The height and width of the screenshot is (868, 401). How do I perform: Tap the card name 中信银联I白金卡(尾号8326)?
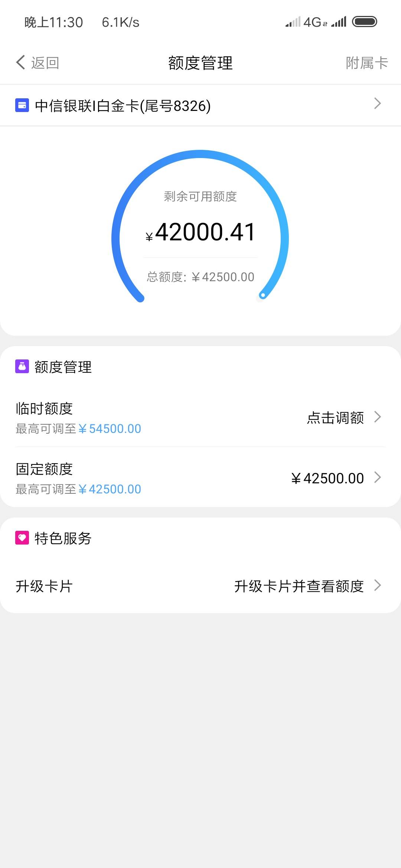click(123, 106)
